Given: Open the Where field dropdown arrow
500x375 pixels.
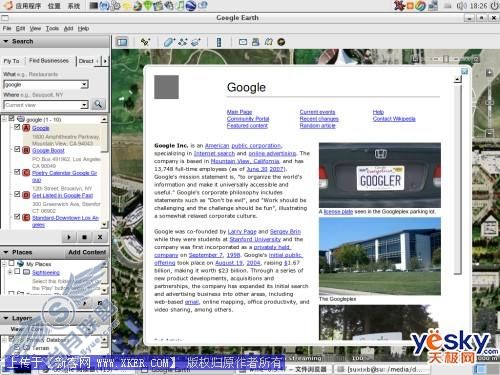Looking at the screenshot, I should pyautogui.click(x=84, y=105).
